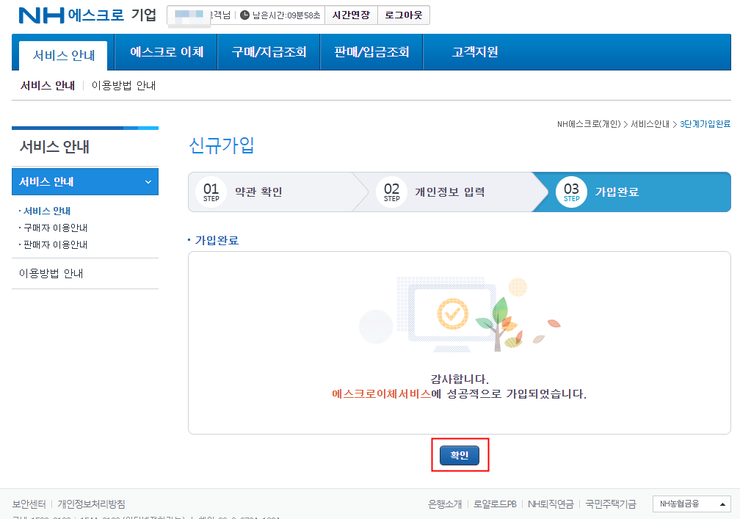Open sidebar item 판매자 이용안내
740x519 pixels.
55,244
